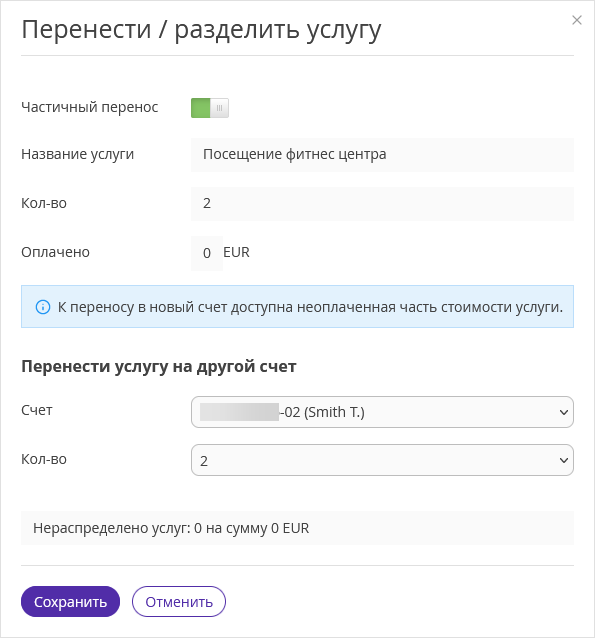
Task: Click the 'Частичный перенос' label
Action: tap(90, 107)
